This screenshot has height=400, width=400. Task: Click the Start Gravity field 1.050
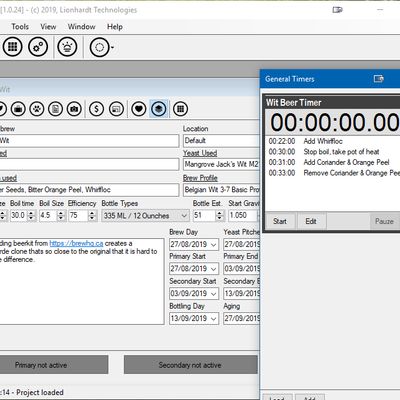[243, 216]
